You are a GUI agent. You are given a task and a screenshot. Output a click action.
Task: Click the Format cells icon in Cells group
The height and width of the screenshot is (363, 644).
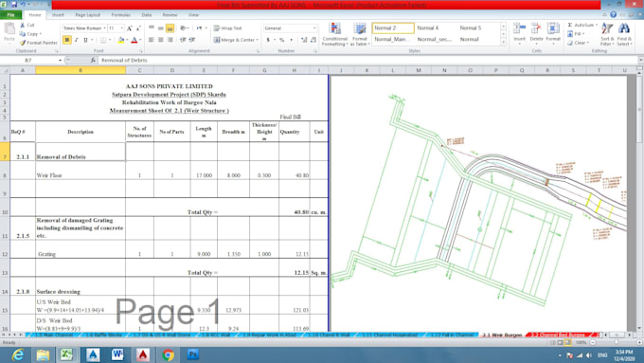553,28
